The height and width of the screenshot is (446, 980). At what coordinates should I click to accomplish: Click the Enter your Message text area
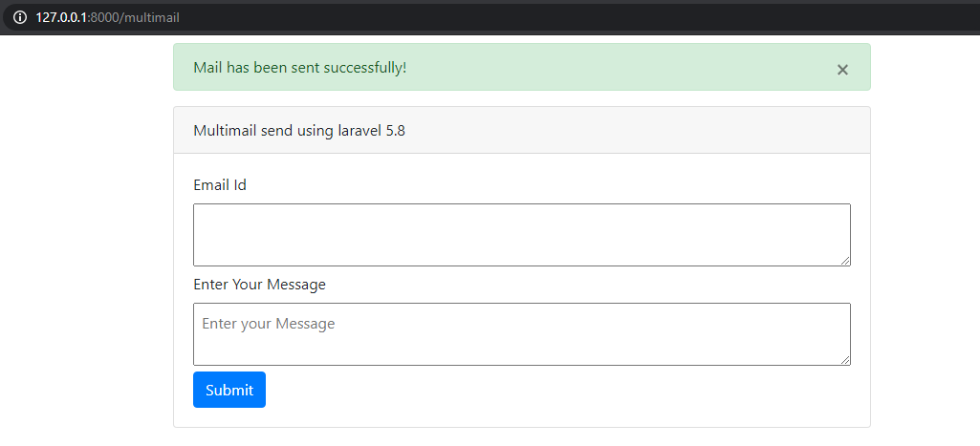pos(521,333)
